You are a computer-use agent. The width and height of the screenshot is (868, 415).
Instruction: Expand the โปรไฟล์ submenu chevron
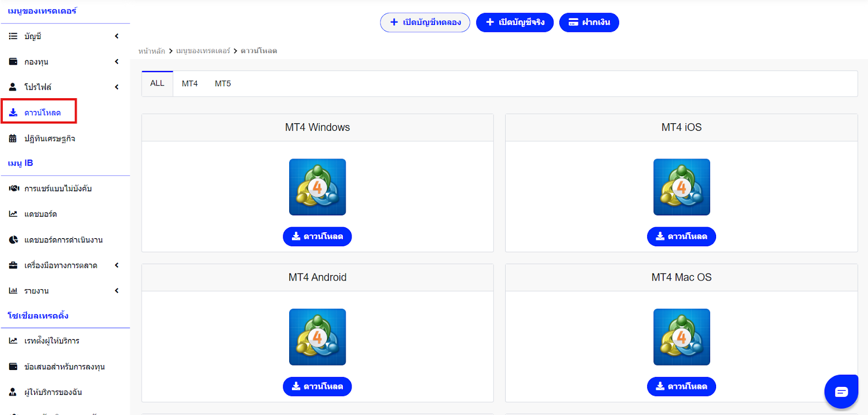pos(117,87)
